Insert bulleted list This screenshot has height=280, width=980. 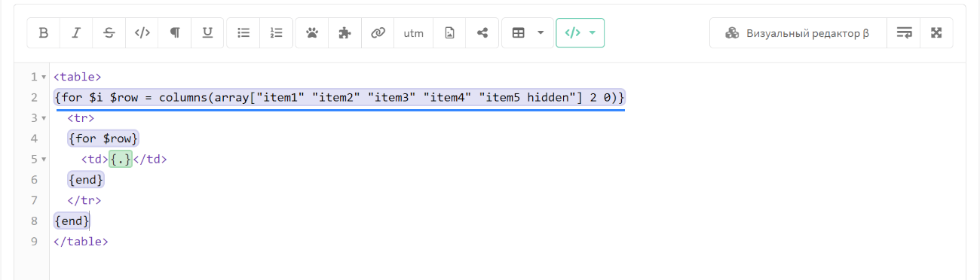pyautogui.click(x=243, y=33)
